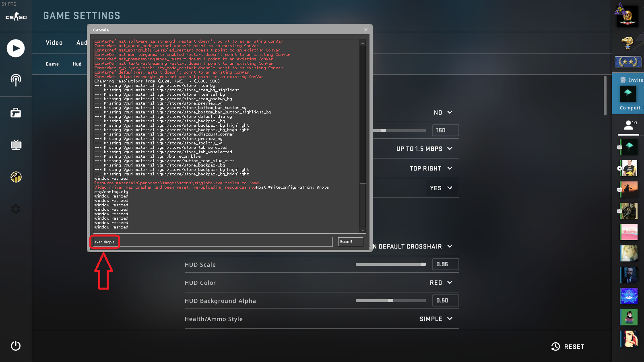Viewport: 644px width, 362px height.
Task: Switch to the Audio settings tab
Action: (82, 43)
